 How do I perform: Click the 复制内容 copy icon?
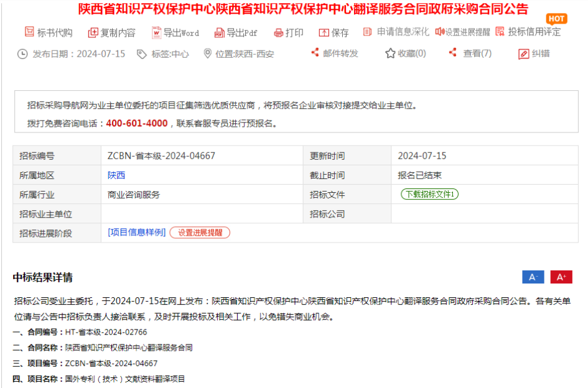pyautogui.click(x=93, y=32)
